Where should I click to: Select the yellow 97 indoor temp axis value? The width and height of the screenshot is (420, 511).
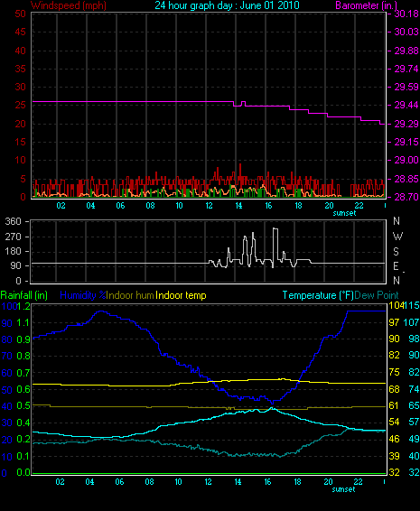pos(394,322)
